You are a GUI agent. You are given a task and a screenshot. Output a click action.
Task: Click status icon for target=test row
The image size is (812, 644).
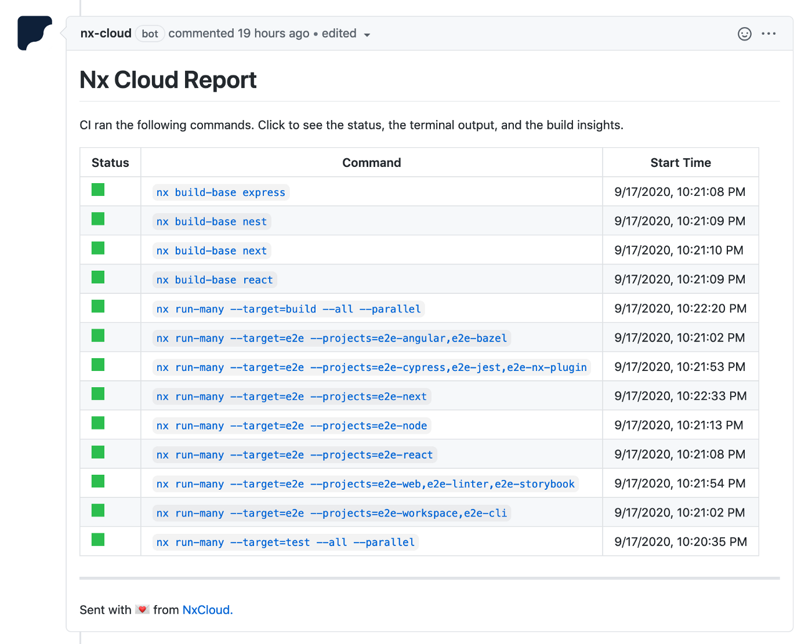tap(98, 540)
